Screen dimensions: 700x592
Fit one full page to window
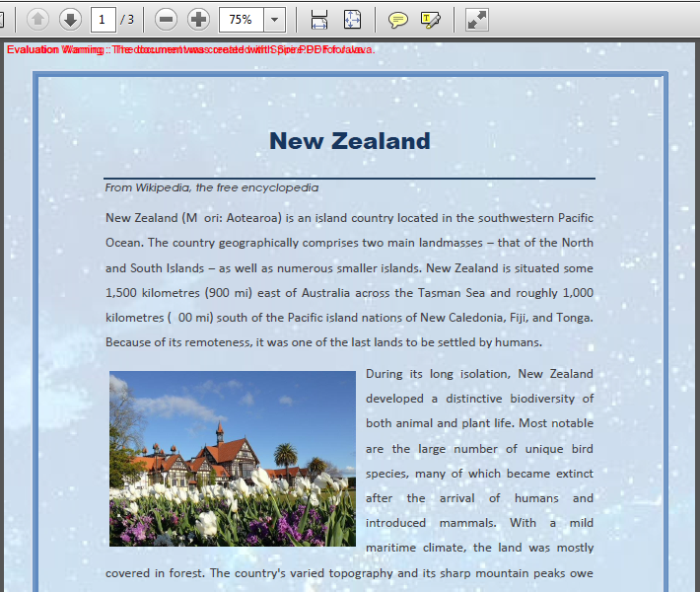click(352, 19)
